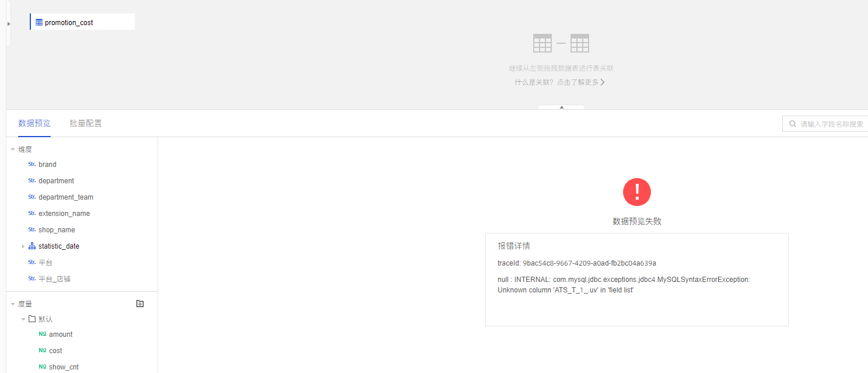The width and height of the screenshot is (868, 373).
Task: Click the red error exclamation icon
Action: tap(636, 192)
